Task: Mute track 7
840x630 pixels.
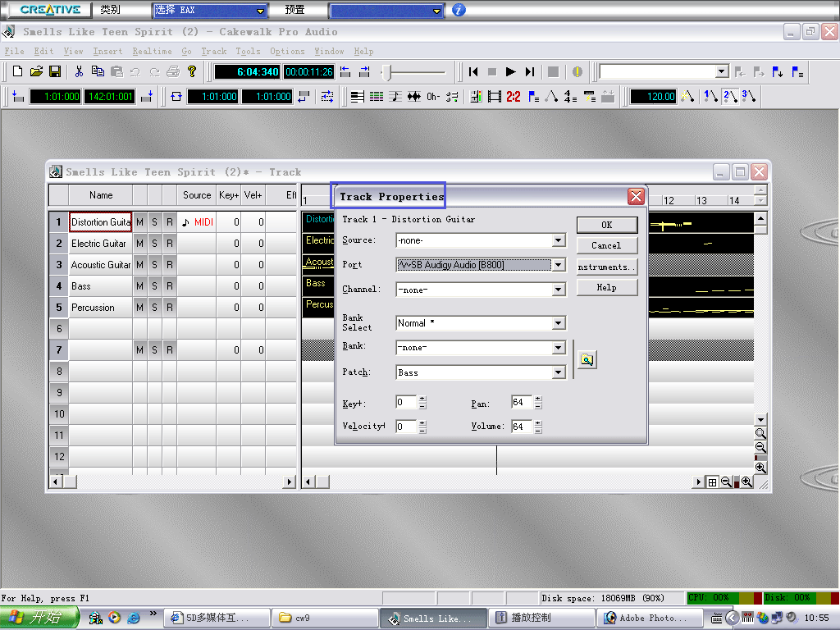Action: [x=139, y=349]
